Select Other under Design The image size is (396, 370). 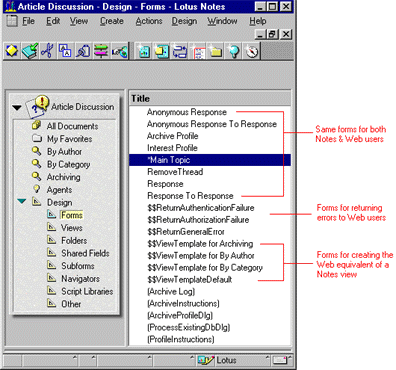pyautogui.click(x=71, y=304)
